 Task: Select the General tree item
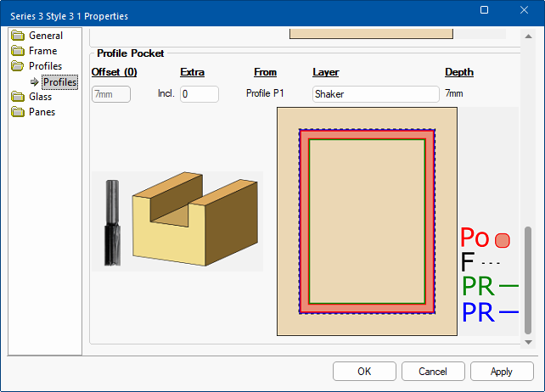46,36
